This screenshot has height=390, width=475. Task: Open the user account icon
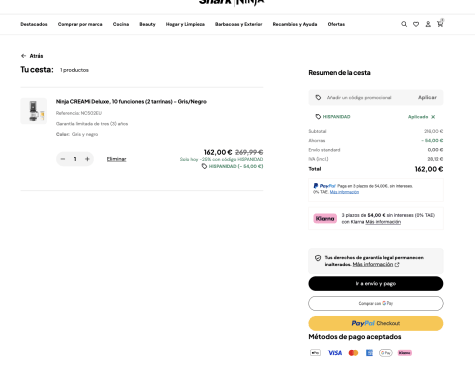pyautogui.click(x=428, y=24)
